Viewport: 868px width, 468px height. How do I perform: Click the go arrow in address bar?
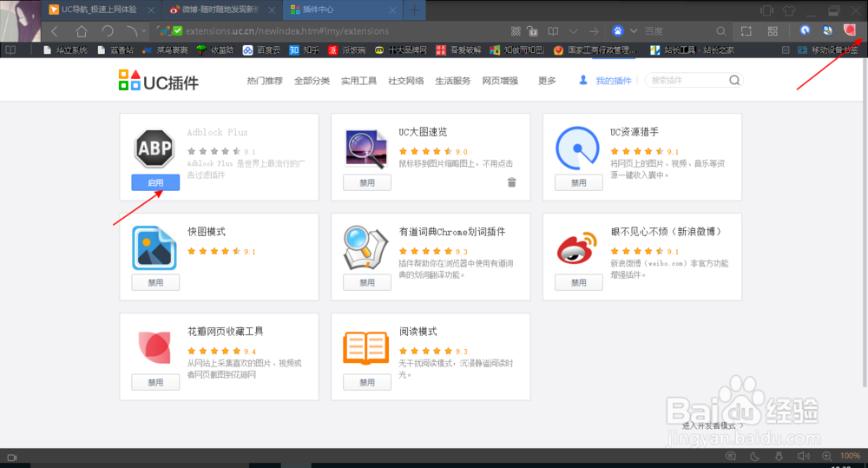pyautogui.click(x=594, y=31)
